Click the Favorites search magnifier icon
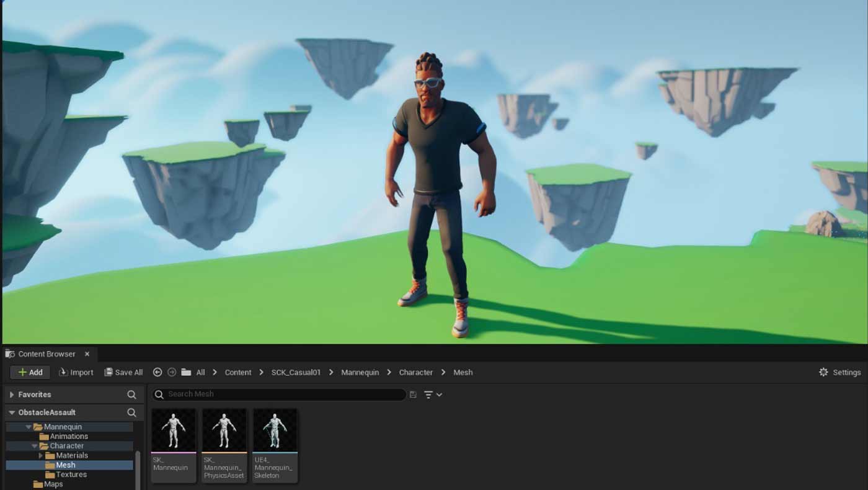This screenshot has width=868, height=490. (131, 394)
